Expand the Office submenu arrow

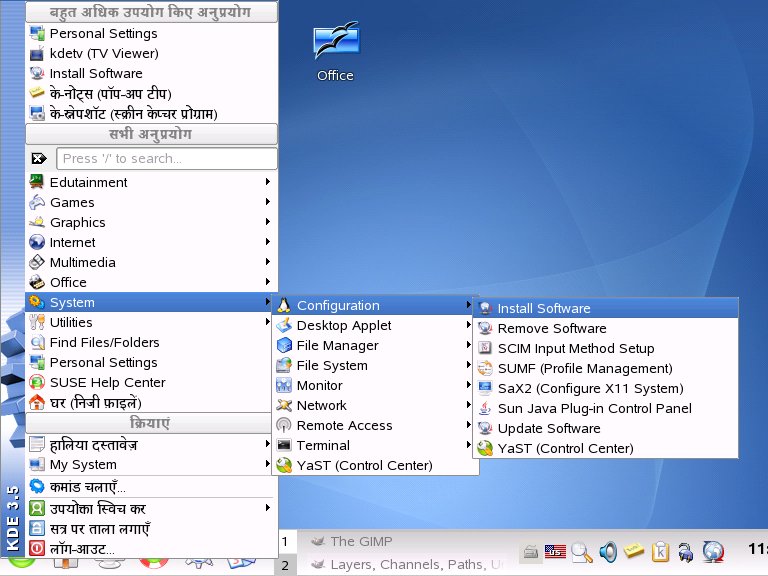tap(267, 282)
